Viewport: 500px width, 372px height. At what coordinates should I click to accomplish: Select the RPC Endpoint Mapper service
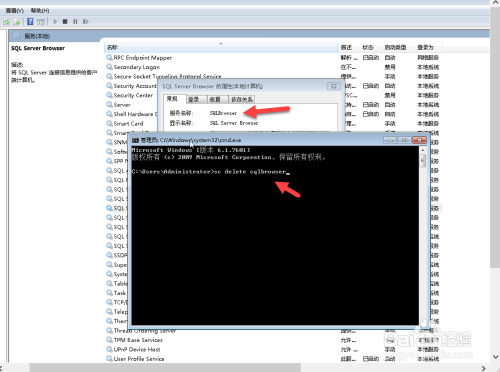(143, 58)
